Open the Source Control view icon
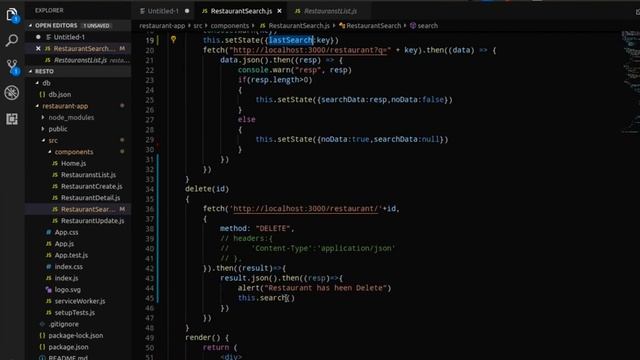640x360 pixels. pos(12,67)
